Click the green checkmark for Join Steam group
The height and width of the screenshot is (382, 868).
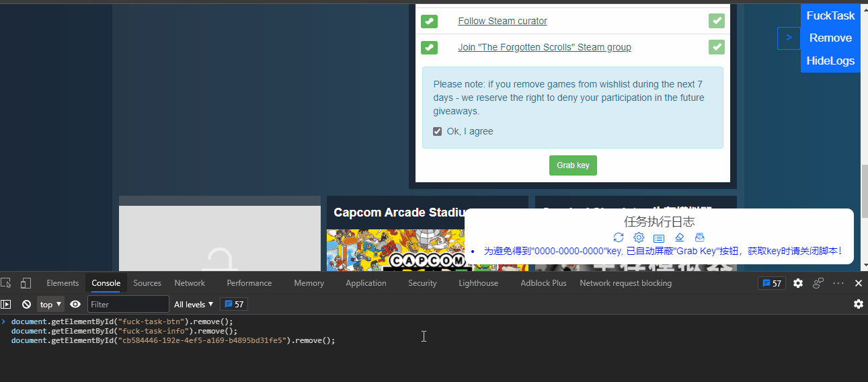click(717, 47)
